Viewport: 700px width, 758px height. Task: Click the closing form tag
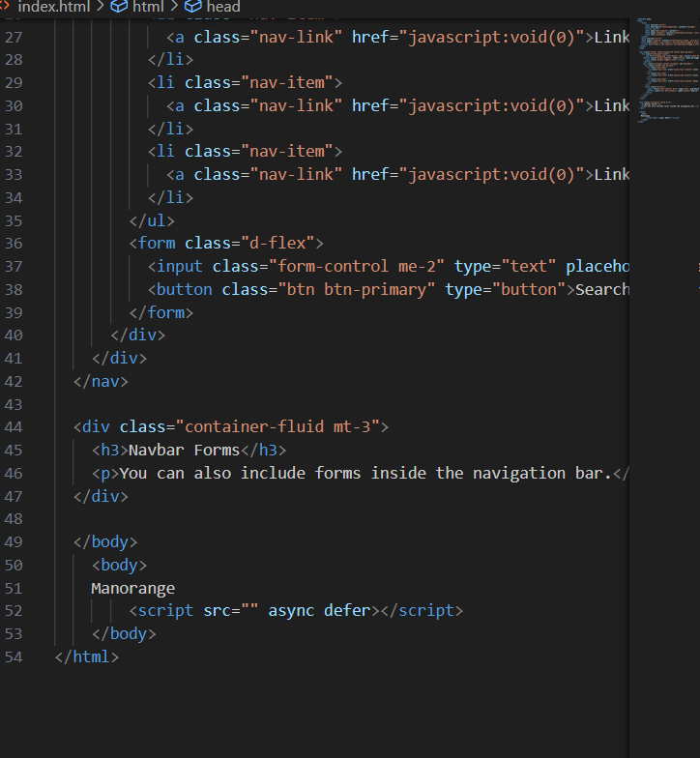pos(160,312)
